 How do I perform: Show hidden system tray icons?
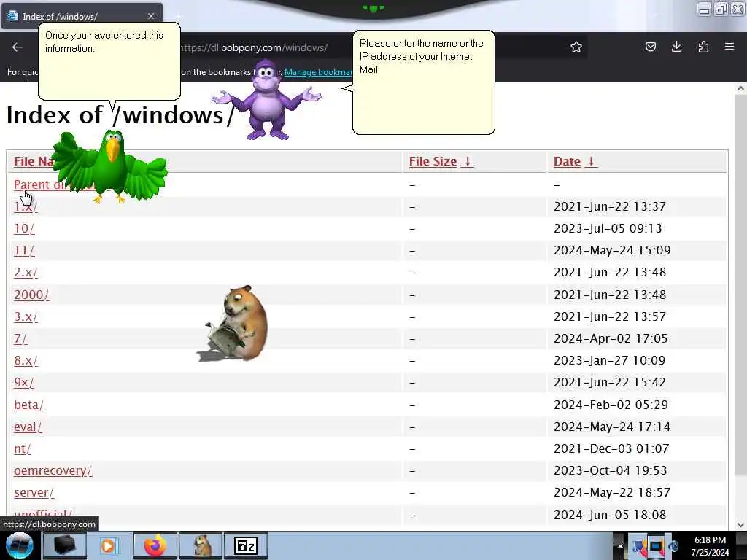(x=620, y=546)
